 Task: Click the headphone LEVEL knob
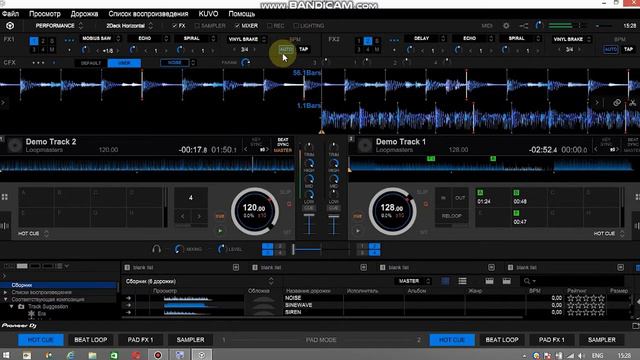pyautogui.click(x=221, y=249)
